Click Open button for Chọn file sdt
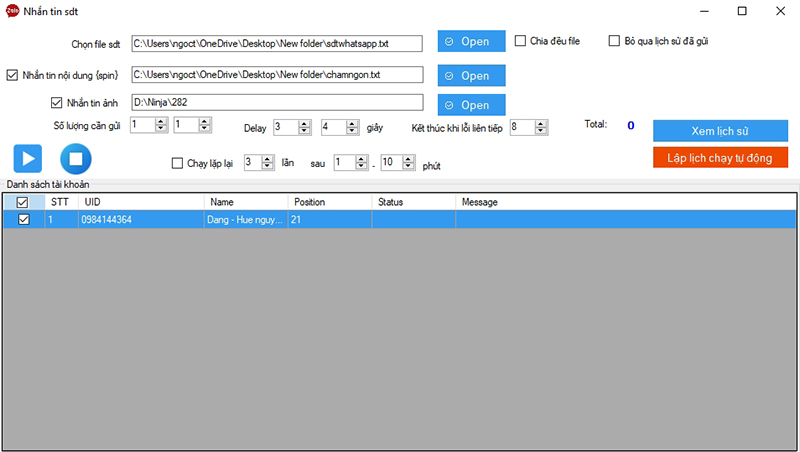The width and height of the screenshot is (800, 452). click(471, 41)
